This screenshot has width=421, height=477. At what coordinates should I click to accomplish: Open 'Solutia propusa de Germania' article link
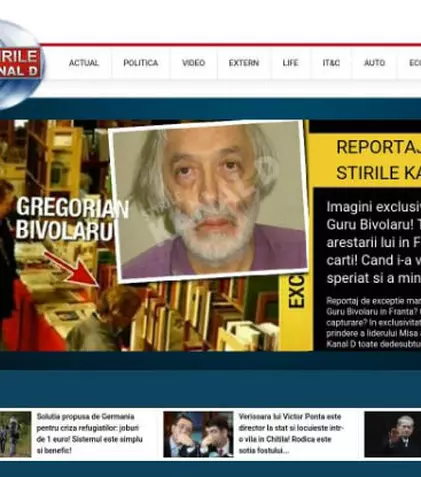(x=89, y=433)
